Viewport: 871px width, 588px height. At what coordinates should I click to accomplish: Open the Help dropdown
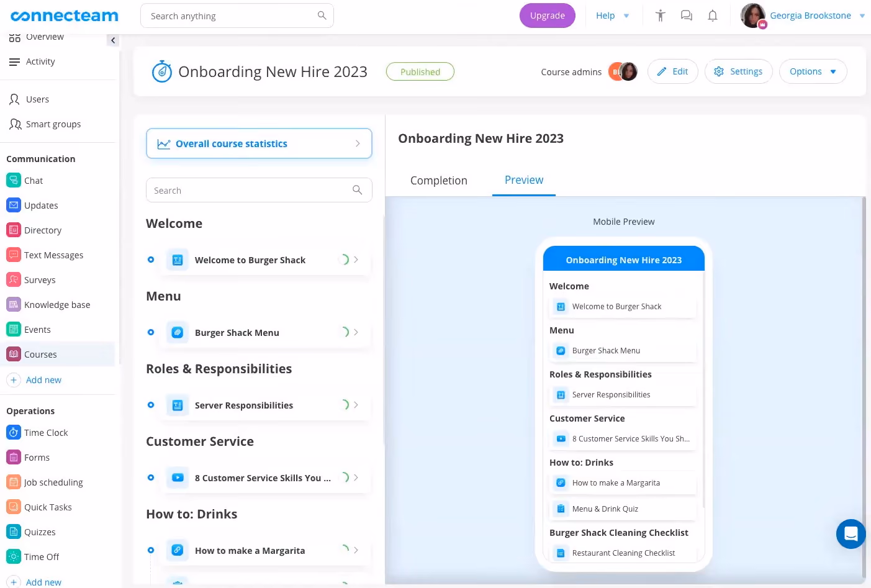(x=612, y=16)
